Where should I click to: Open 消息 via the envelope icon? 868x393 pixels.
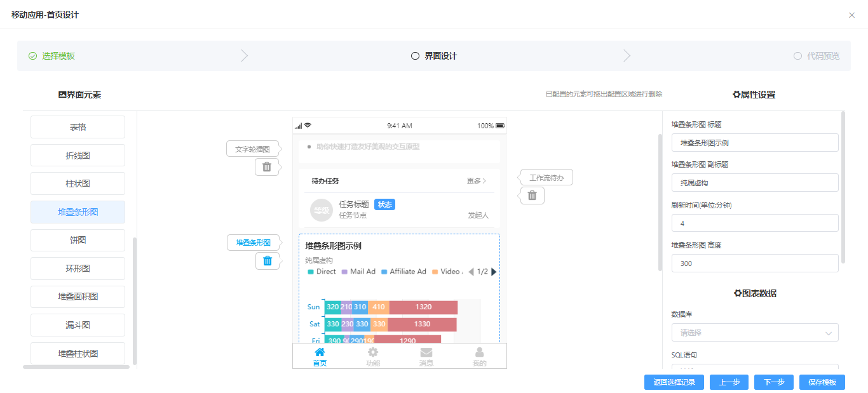pos(426,351)
